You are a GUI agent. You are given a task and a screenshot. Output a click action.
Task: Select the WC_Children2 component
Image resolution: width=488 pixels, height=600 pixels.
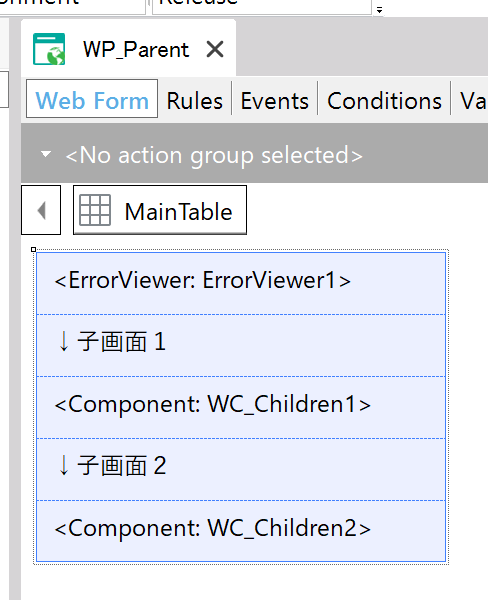coord(241,531)
